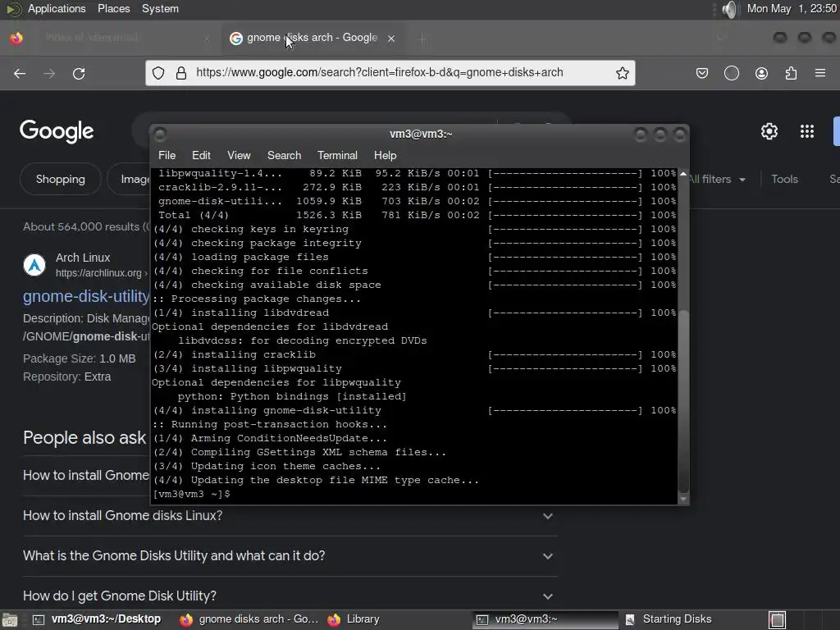
Task: Open the Firefox hamburger menu
Action: (x=820, y=73)
